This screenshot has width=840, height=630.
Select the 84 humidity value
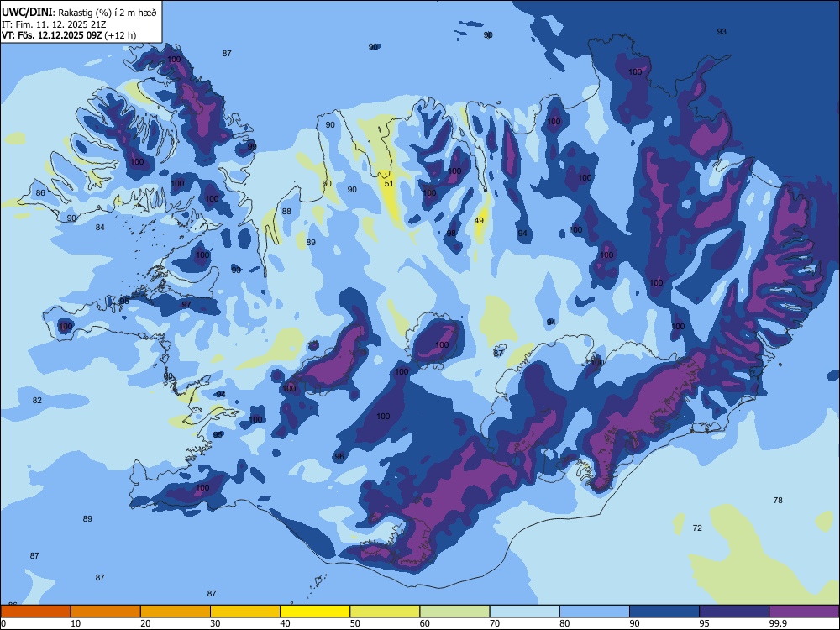(x=100, y=228)
